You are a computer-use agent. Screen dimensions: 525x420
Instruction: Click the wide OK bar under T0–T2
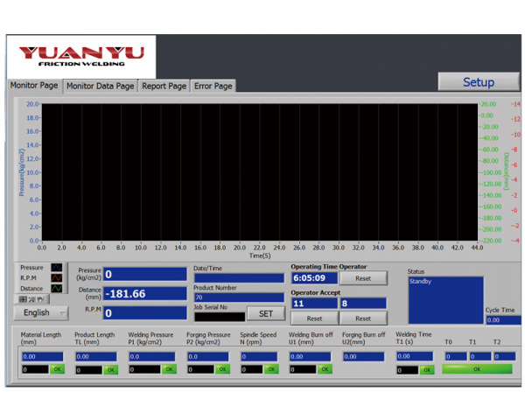[477, 369]
